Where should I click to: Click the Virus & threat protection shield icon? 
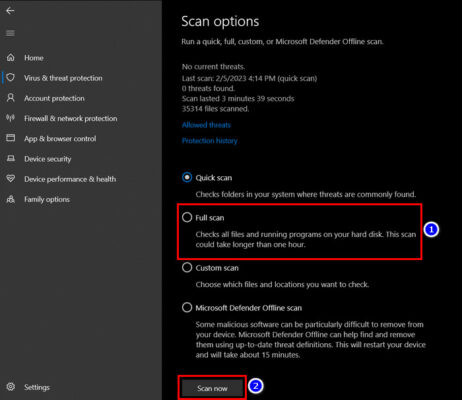11,78
